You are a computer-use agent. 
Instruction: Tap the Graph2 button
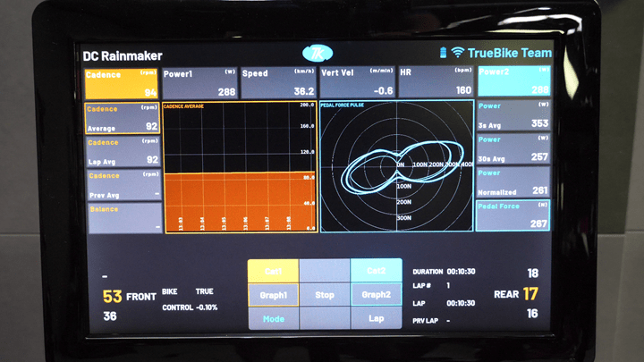pos(377,294)
